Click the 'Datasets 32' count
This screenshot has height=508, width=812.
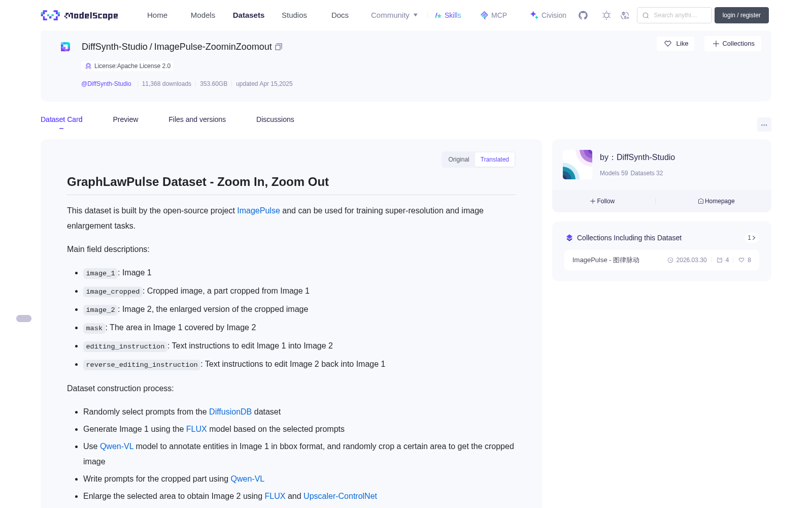point(647,173)
